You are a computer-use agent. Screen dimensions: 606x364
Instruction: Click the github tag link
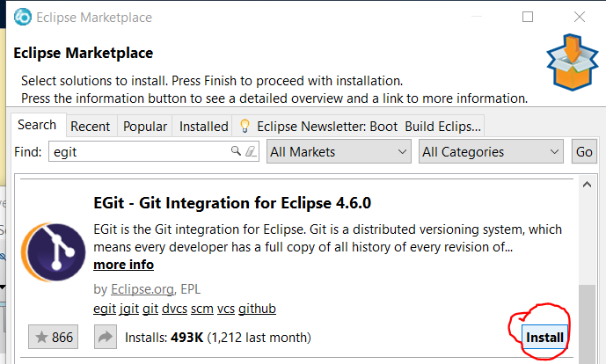click(x=257, y=309)
